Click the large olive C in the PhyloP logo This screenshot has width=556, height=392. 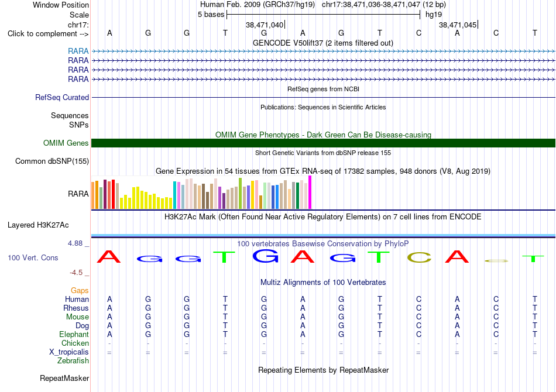[x=419, y=257]
